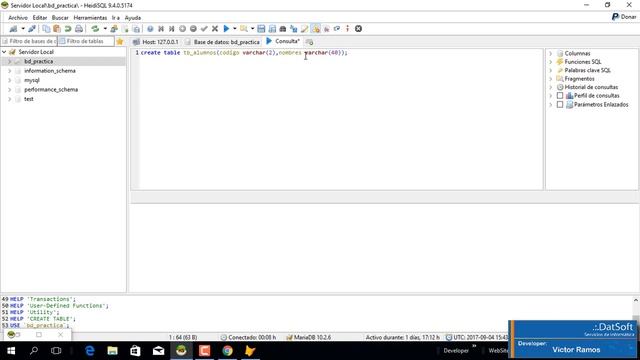The height and width of the screenshot is (360, 640).
Task: Expand the bd_practica database node
Action: tap(9, 61)
